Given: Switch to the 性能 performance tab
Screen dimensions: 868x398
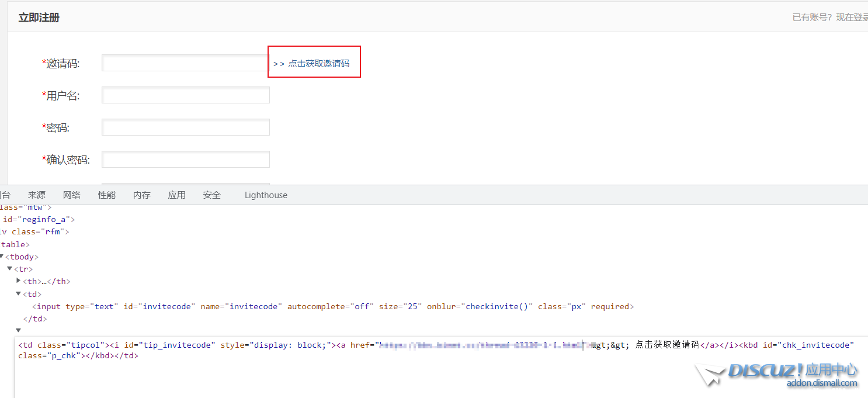Looking at the screenshot, I should pyautogui.click(x=107, y=195).
